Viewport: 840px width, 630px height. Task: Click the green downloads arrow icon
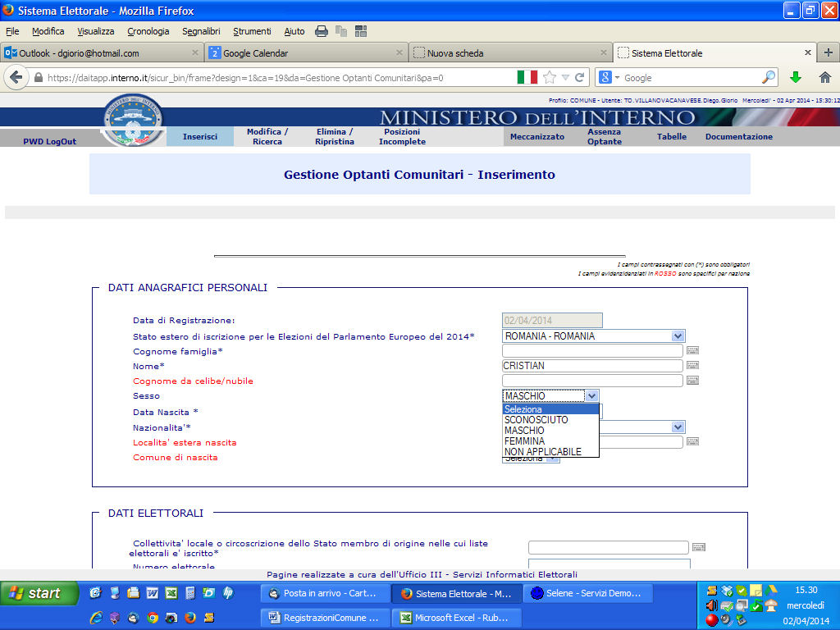coord(795,77)
